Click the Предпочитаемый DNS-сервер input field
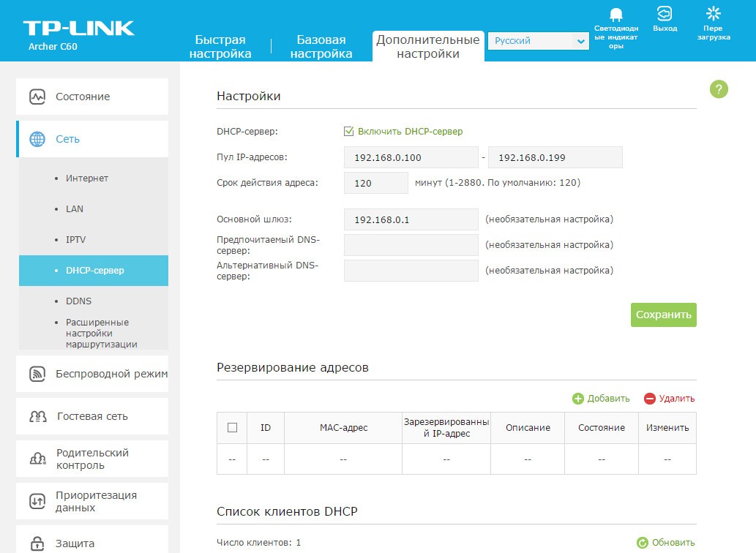 pyautogui.click(x=411, y=245)
